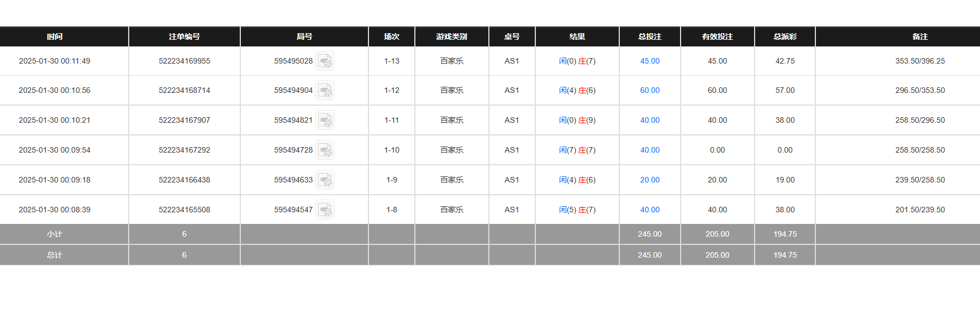
Task: Select the 总计 summary row
Action: 55,255
